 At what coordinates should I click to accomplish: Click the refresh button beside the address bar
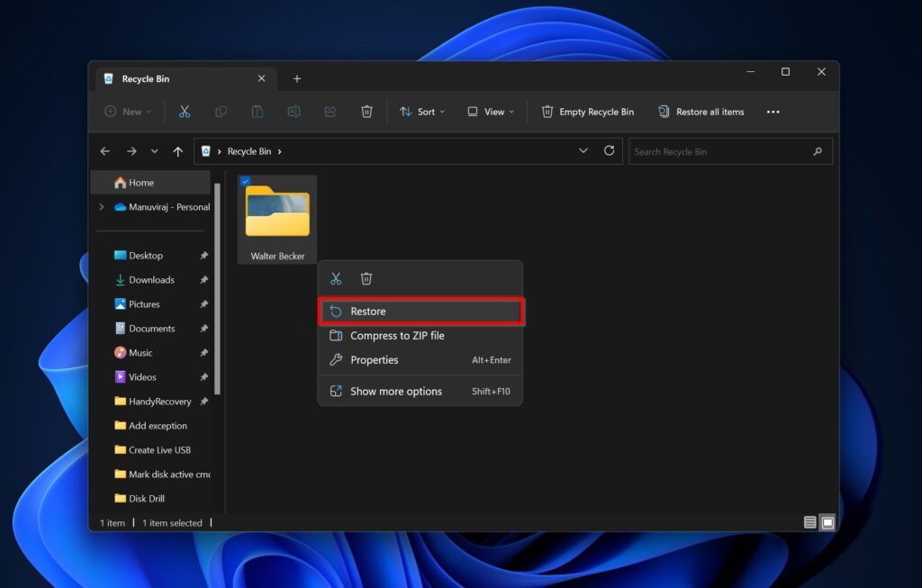tap(610, 151)
